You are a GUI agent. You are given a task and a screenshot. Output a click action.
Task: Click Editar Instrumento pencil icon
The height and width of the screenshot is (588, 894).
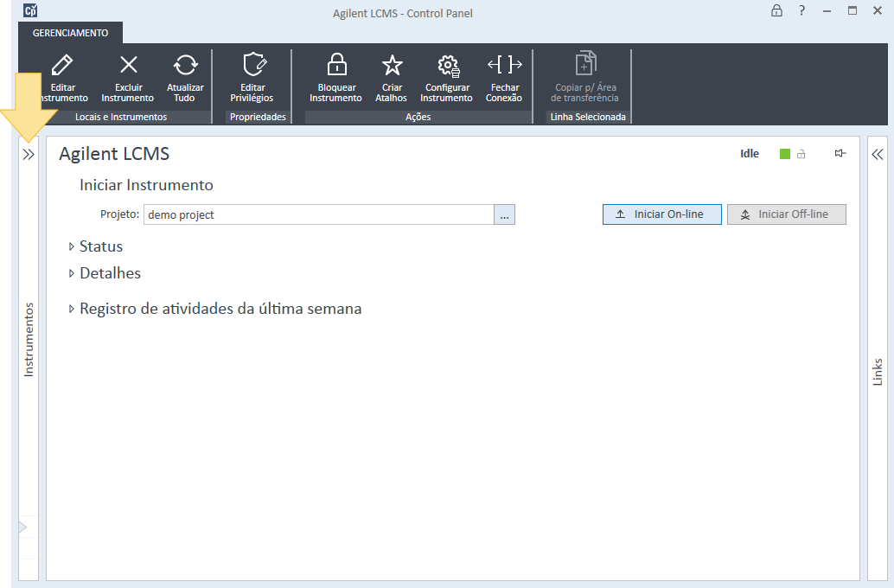tap(62, 65)
